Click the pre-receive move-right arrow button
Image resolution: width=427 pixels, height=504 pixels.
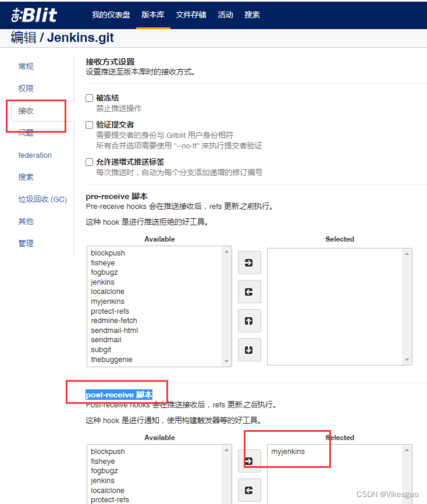(x=250, y=262)
